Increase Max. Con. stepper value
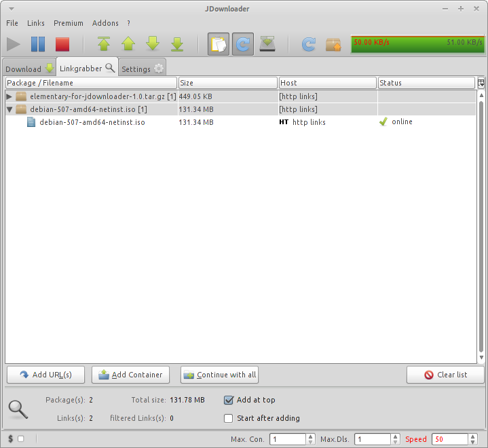This screenshot has width=488, height=448. pos(311,436)
